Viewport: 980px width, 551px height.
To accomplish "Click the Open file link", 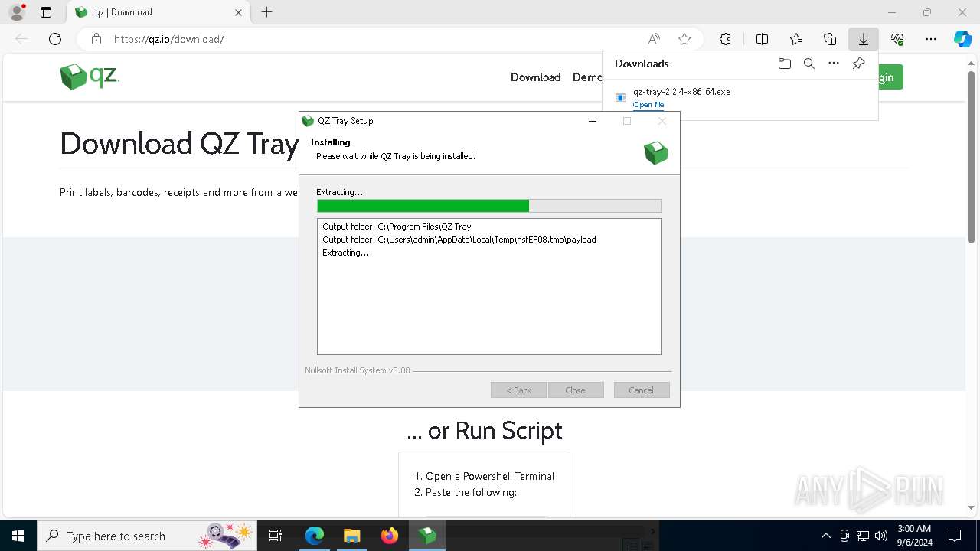I will (648, 105).
